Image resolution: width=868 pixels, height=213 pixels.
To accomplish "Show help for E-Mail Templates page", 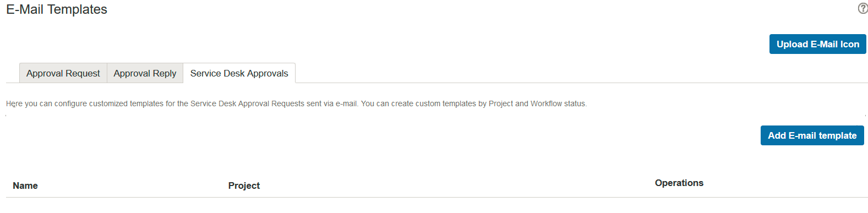I will (862, 8).
